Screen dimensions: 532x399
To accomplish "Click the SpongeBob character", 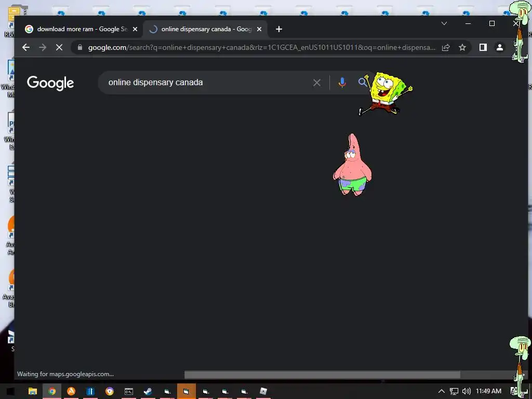I will pos(386,94).
